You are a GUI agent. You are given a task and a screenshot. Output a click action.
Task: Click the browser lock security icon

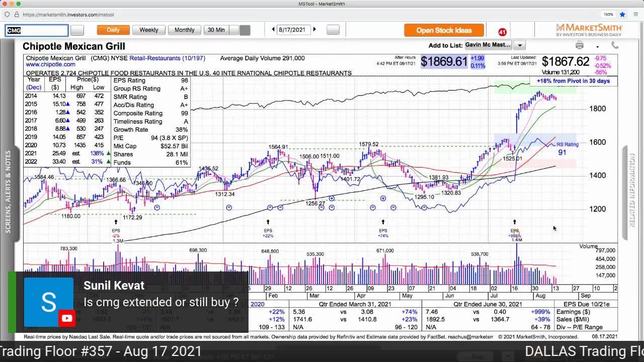pos(17,15)
